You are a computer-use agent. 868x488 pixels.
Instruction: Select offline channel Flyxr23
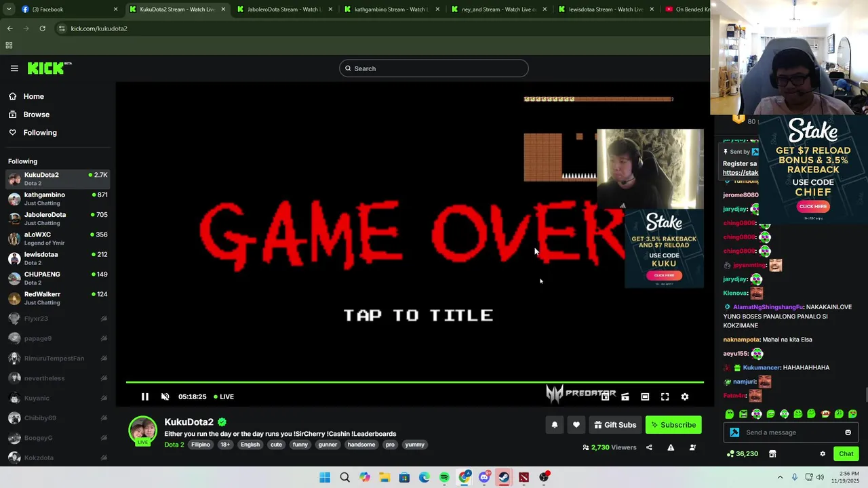pos(58,319)
